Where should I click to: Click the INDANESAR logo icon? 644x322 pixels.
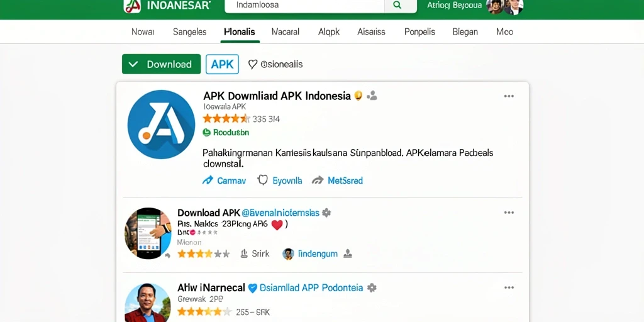coord(133,5)
